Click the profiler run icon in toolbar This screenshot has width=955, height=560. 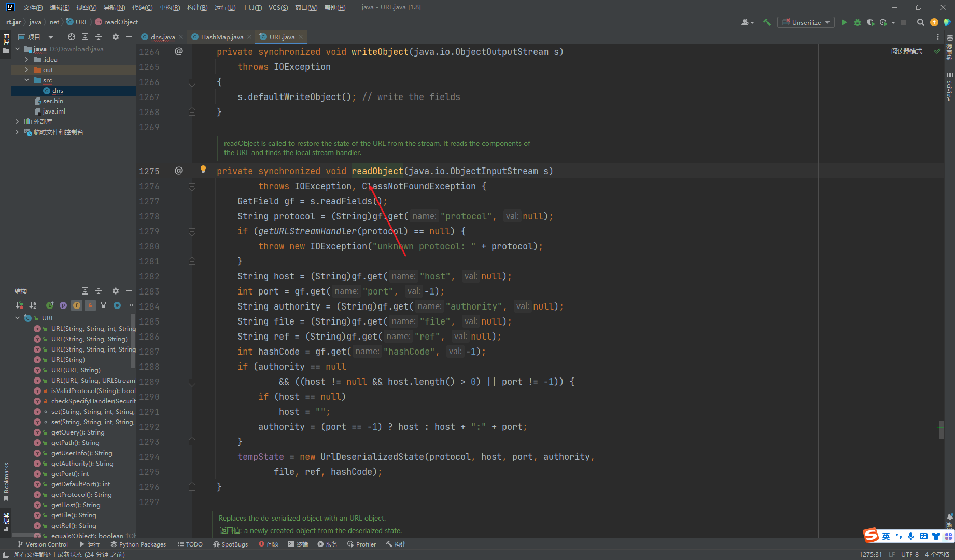(x=883, y=22)
